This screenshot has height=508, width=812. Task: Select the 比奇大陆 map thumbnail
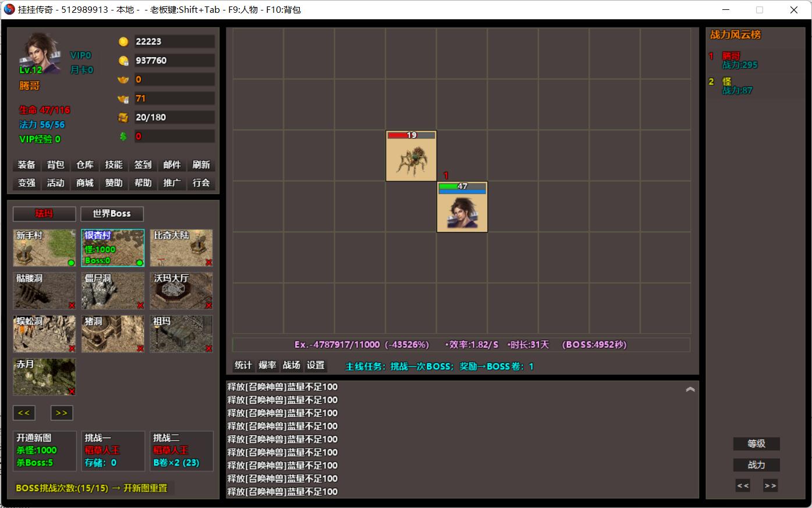(x=182, y=248)
